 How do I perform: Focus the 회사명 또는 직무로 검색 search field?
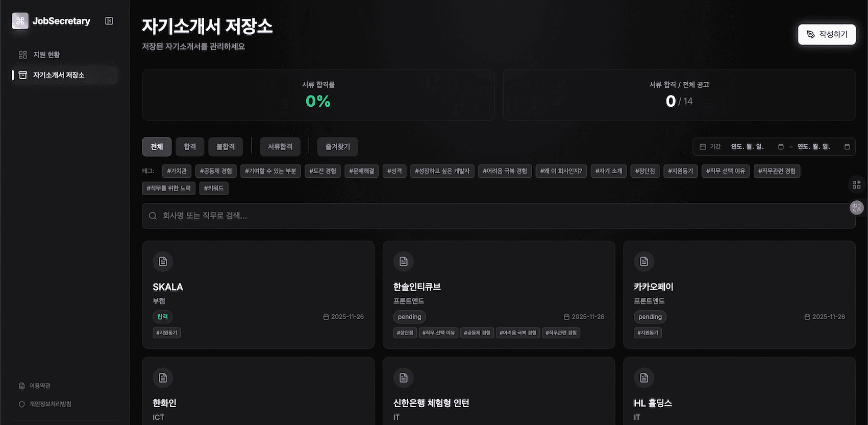[499, 216]
